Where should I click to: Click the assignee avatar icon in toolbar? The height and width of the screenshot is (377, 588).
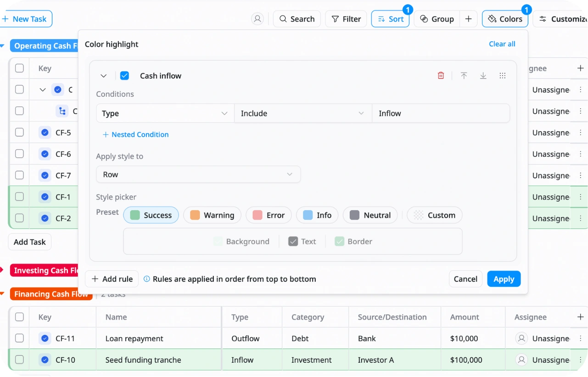[258, 19]
